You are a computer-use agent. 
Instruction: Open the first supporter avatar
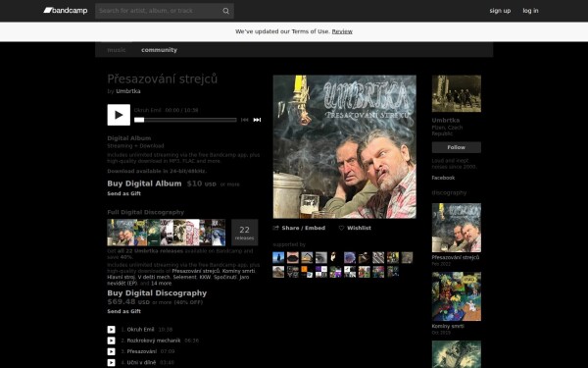tap(278, 257)
